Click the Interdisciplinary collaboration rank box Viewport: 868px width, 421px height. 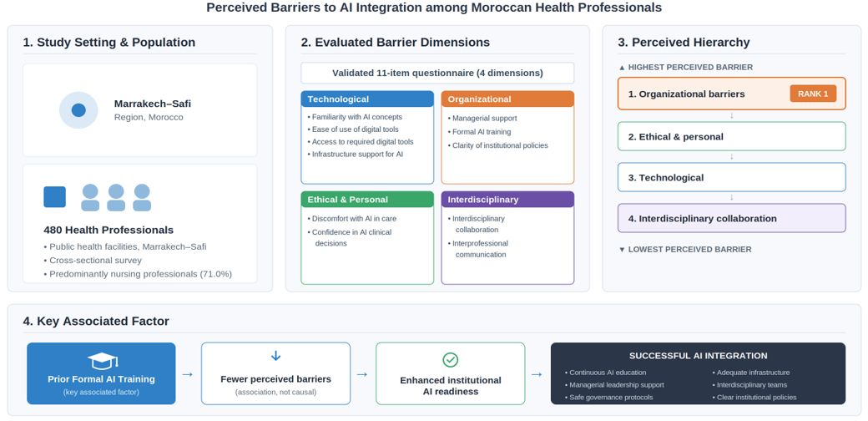pos(732,218)
